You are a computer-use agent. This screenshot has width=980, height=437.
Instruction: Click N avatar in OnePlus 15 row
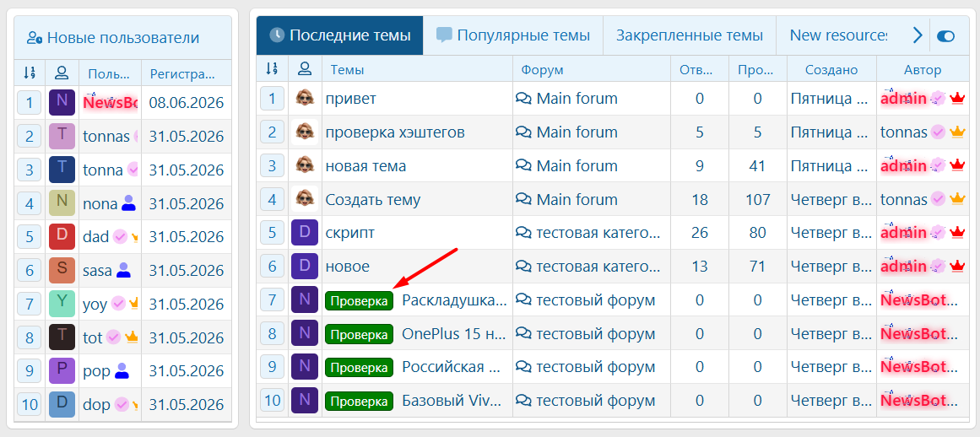coord(305,333)
